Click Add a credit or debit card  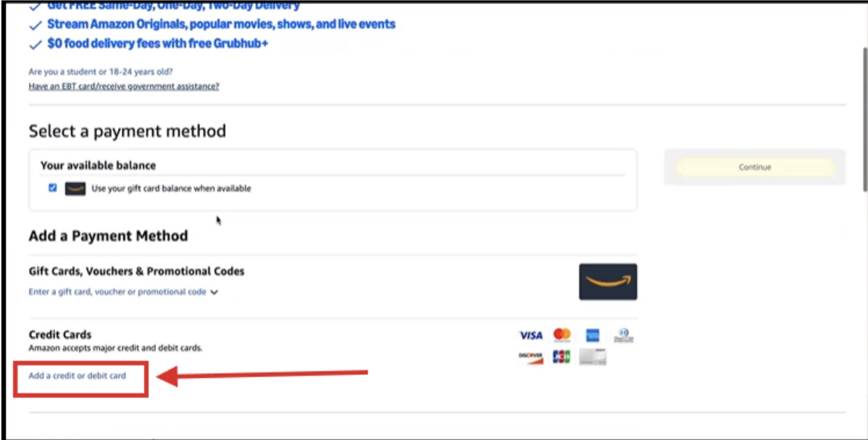tap(78, 376)
